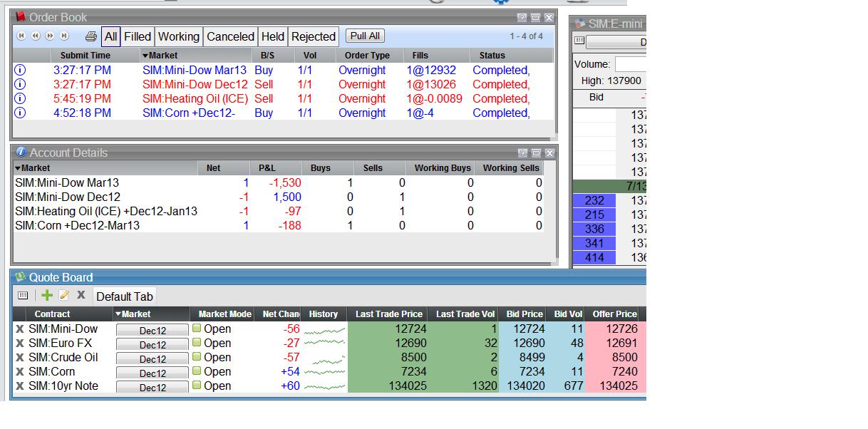Click the Volume input field
This screenshot has width=868, height=429.
tap(630, 64)
